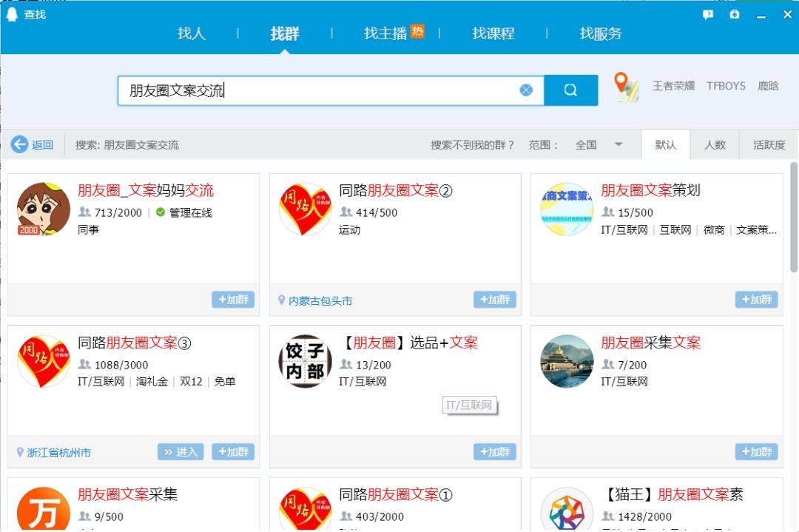Open the feedback chat icon in title bar
799x532 pixels.
coord(708,15)
